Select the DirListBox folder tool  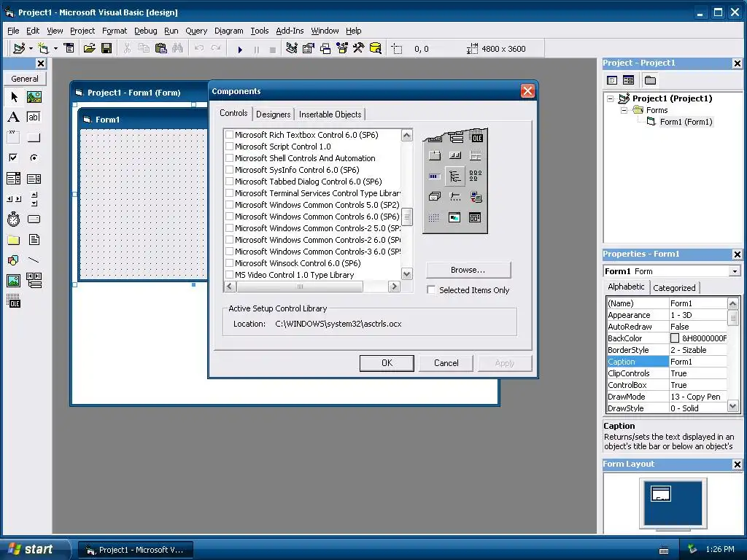pos(14,239)
